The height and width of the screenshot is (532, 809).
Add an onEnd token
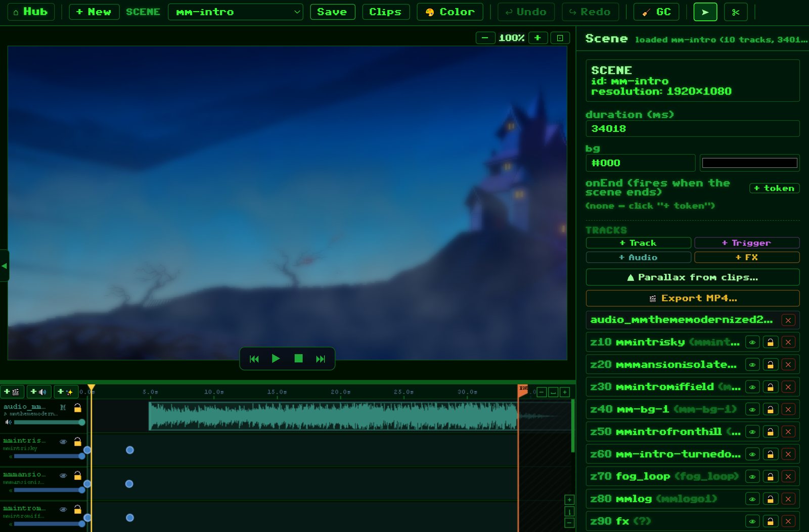(774, 188)
